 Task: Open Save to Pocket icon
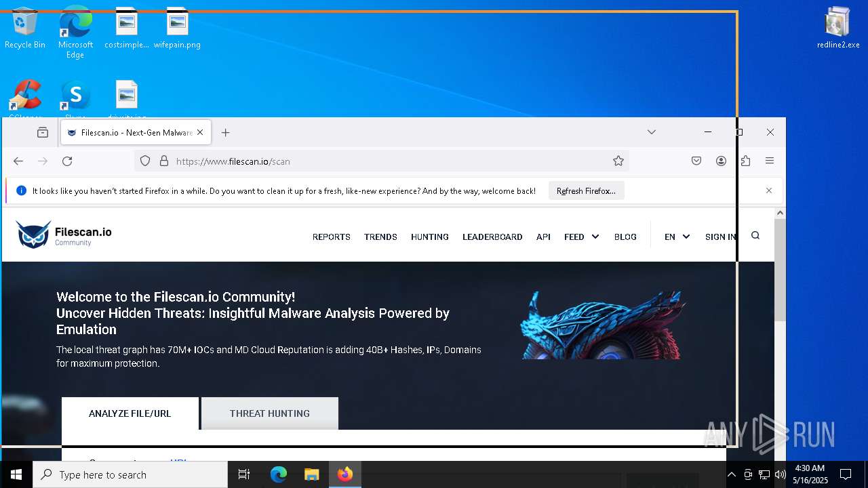tap(696, 161)
